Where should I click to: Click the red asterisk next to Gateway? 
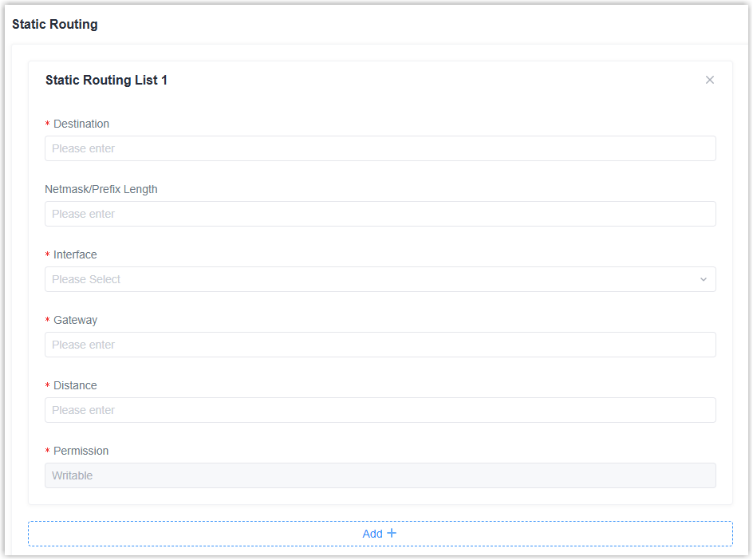[47, 321]
